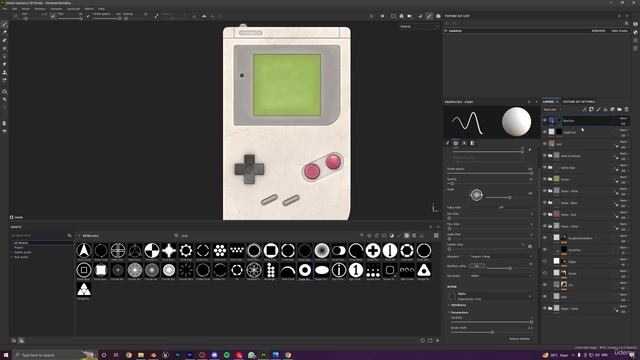Click the All libraries breadcrumb in Assets
The image size is (640, 360).
click(x=91, y=236)
